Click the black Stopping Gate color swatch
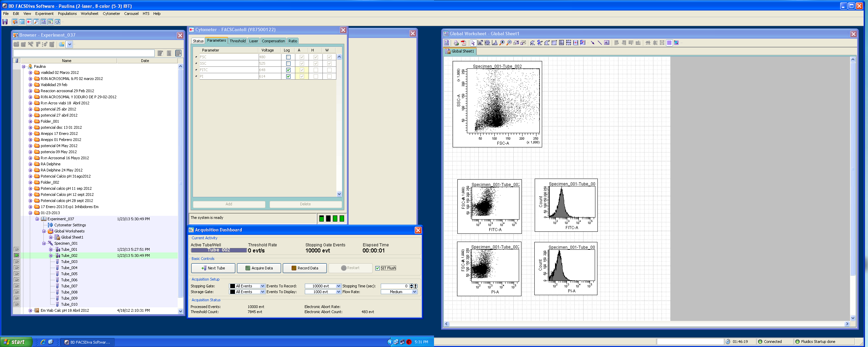This screenshot has width=868, height=347. [232, 286]
